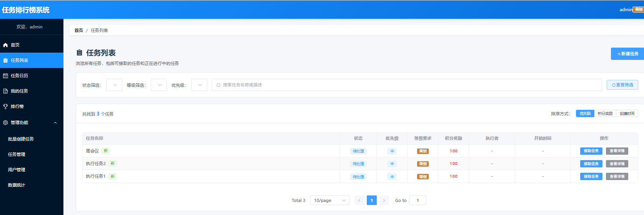This screenshot has height=215, width=644.
Task: Click the 重置筛选 button
Action: 622,85
